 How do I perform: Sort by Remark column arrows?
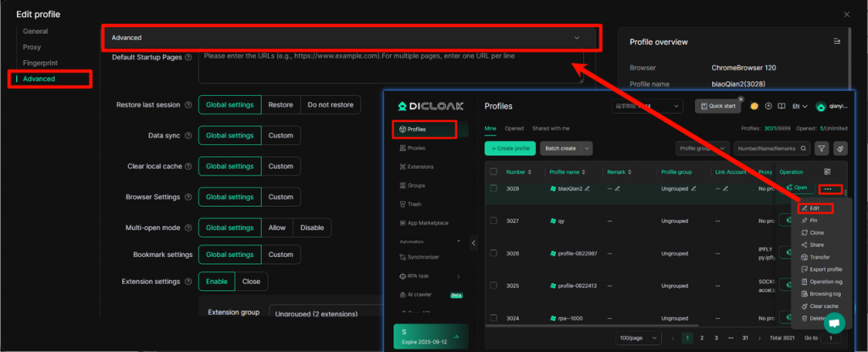(630, 172)
